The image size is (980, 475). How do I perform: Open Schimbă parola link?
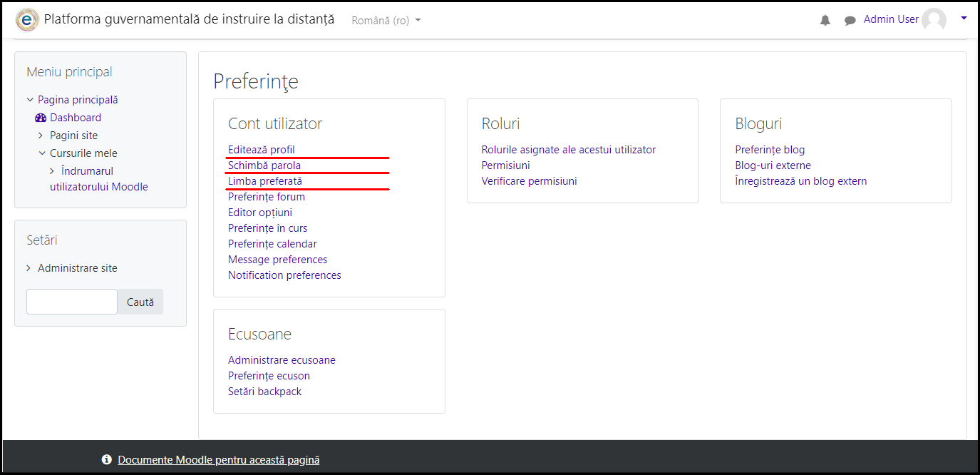tap(264, 165)
